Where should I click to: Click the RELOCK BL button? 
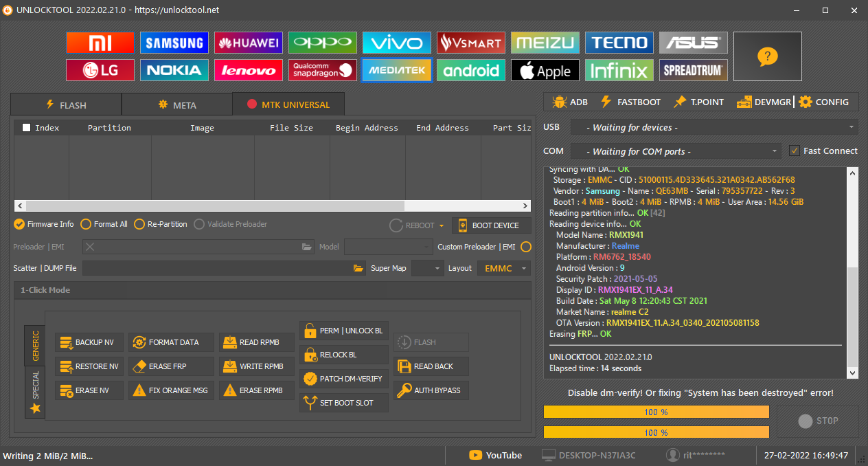pos(344,355)
